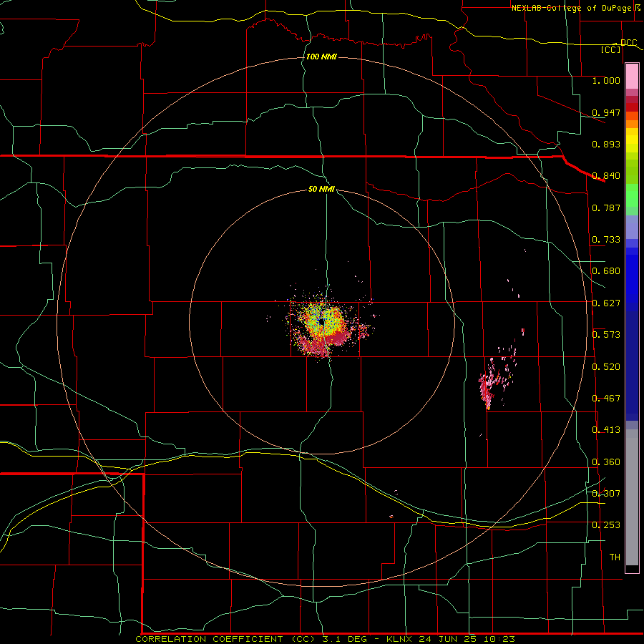
Task: Select the 0.253 color scale value
Action: coord(606,525)
